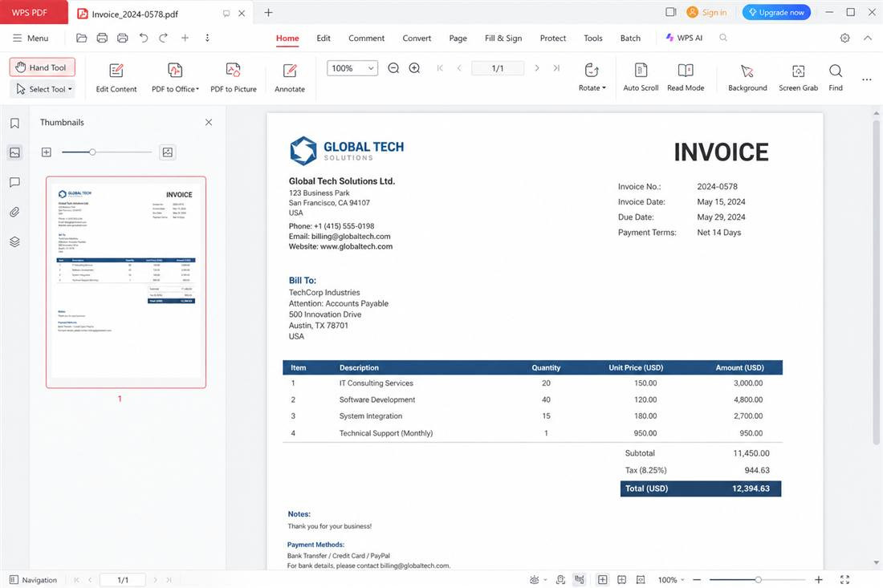Switch to the WPS PDF home tab
883x588 pixels.
pyautogui.click(x=34, y=12)
